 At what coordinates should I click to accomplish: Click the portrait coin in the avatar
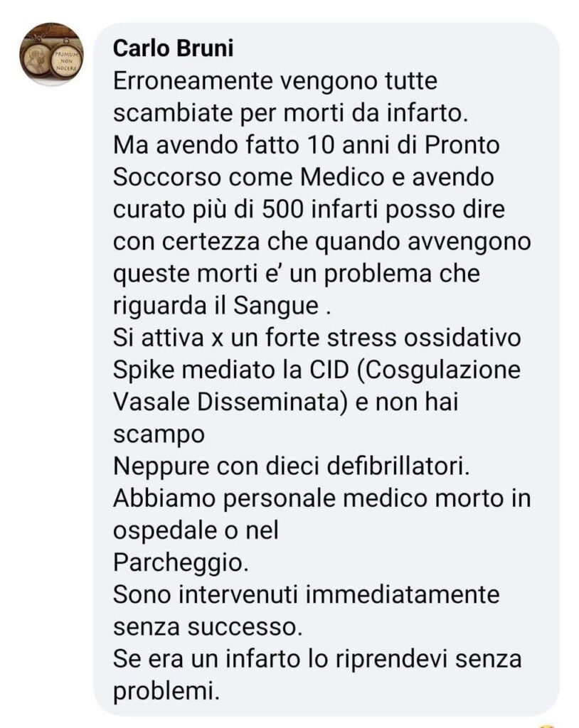pyautogui.click(x=36, y=60)
